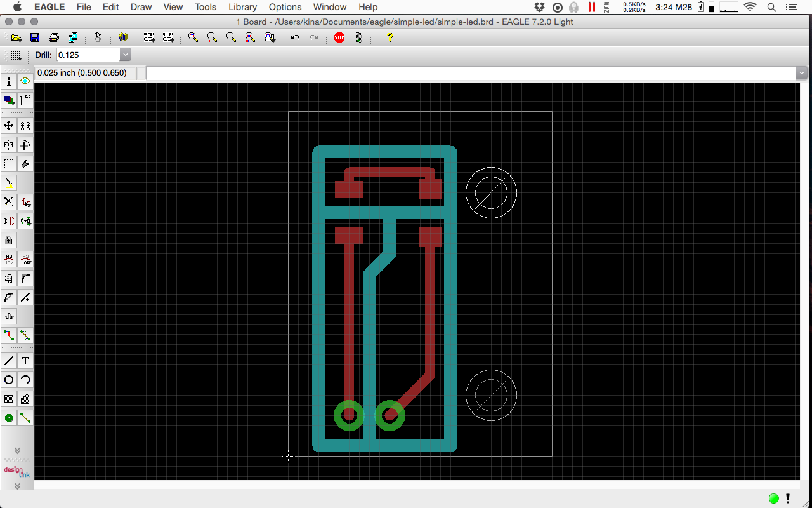Select the Rectangle tool
The width and height of the screenshot is (812, 508).
coord(9,399)
